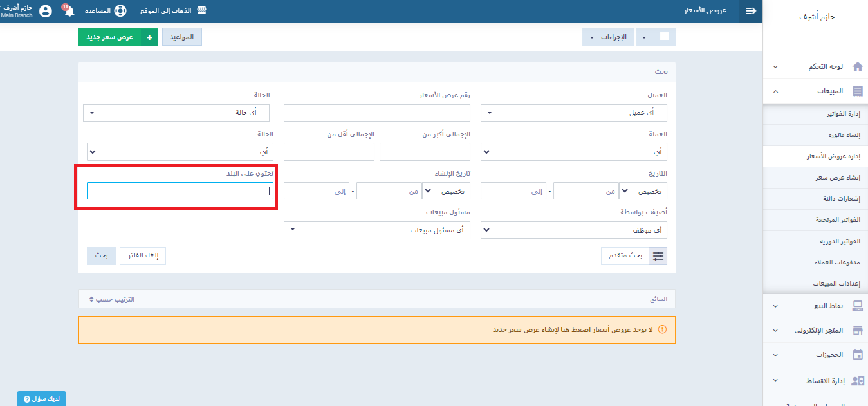Focus the رقم عرض الأسعار input field
868x406 pixels.
coord(377,113)
